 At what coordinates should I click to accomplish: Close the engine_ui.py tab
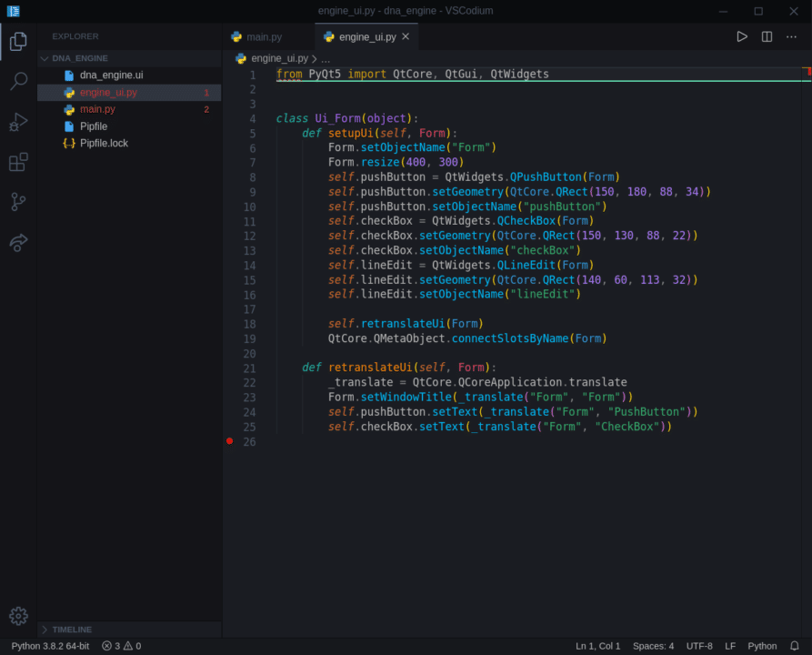(x=406, y=37)
